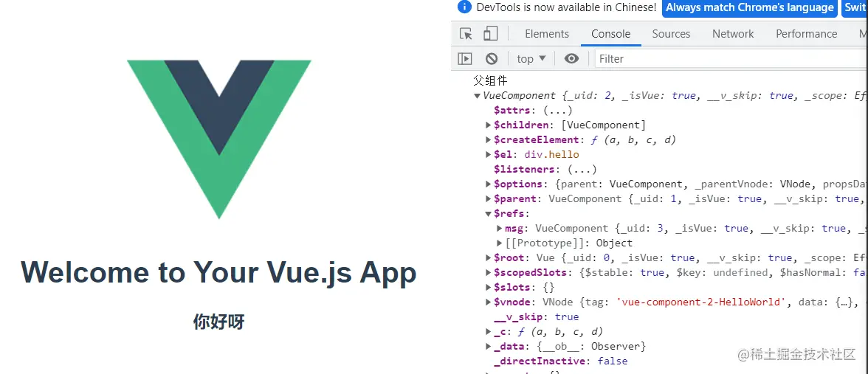Clear the console with the ban icon
Image resolution: width=868 pixels, height=374 pixels.
tap(492, 59)
